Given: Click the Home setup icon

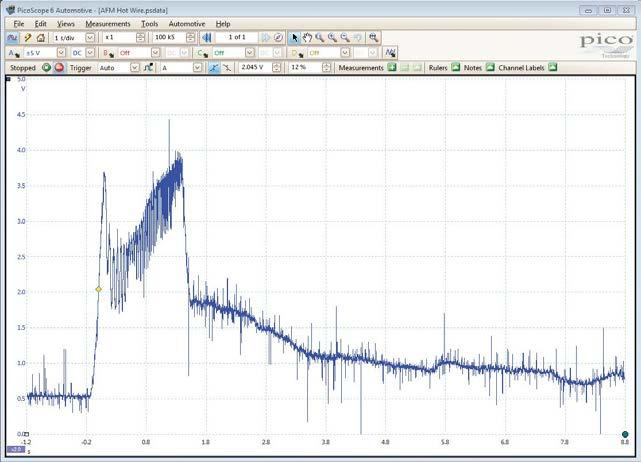Looking at the screenshot, I should click(40, 38).
